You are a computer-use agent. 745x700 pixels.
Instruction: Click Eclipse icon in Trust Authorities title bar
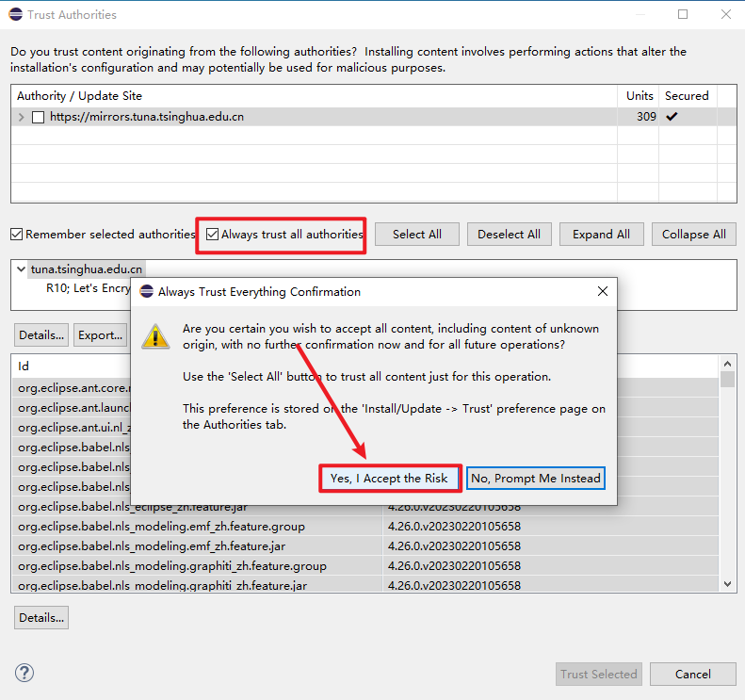(14, 14)
